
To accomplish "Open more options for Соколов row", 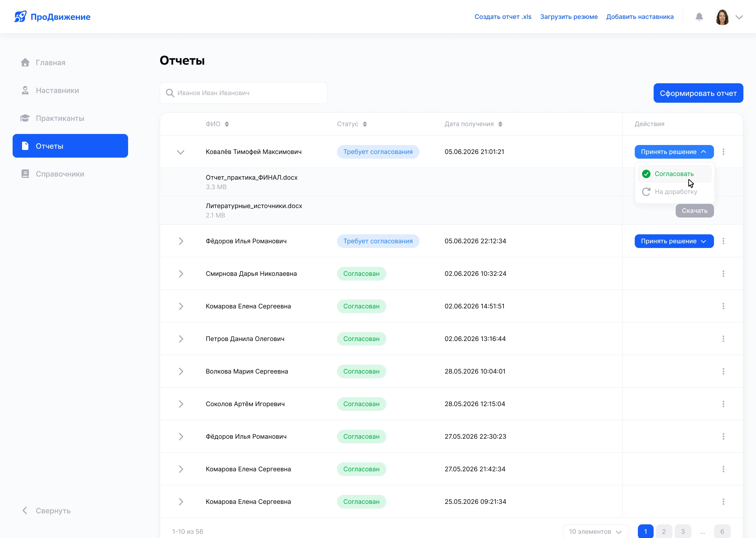I will (x=723, y=404).
